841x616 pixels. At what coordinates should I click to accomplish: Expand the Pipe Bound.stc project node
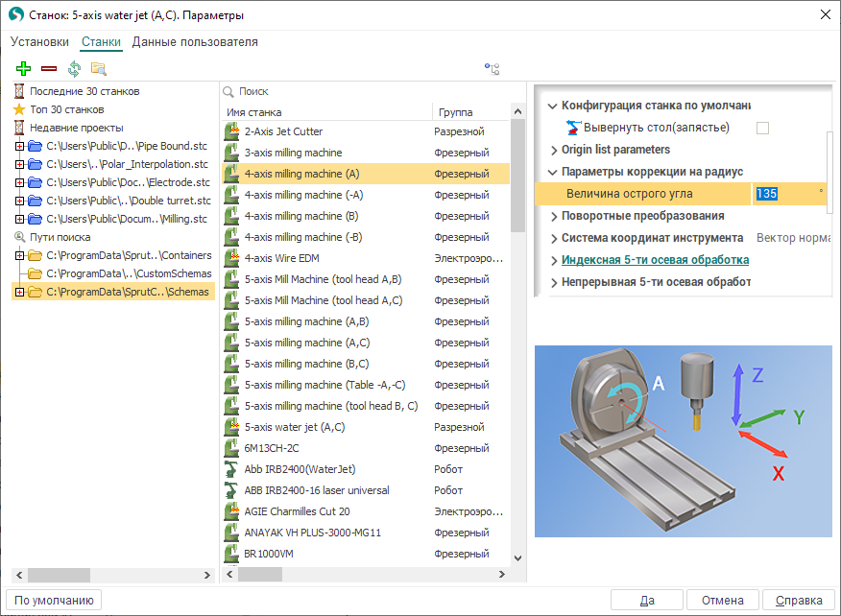tap(19, 146)
